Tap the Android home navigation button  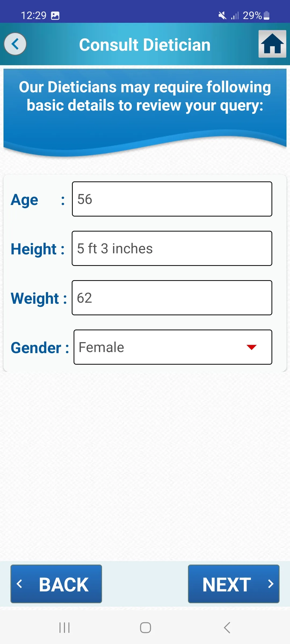[146, 628]
